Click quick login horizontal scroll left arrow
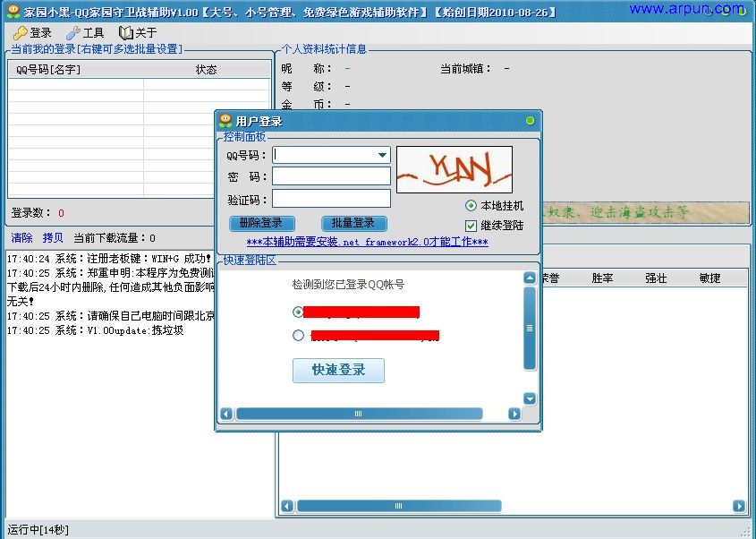The width and height of the screenshot is (756, 539). pyautogui.click(x=226, y=414)
